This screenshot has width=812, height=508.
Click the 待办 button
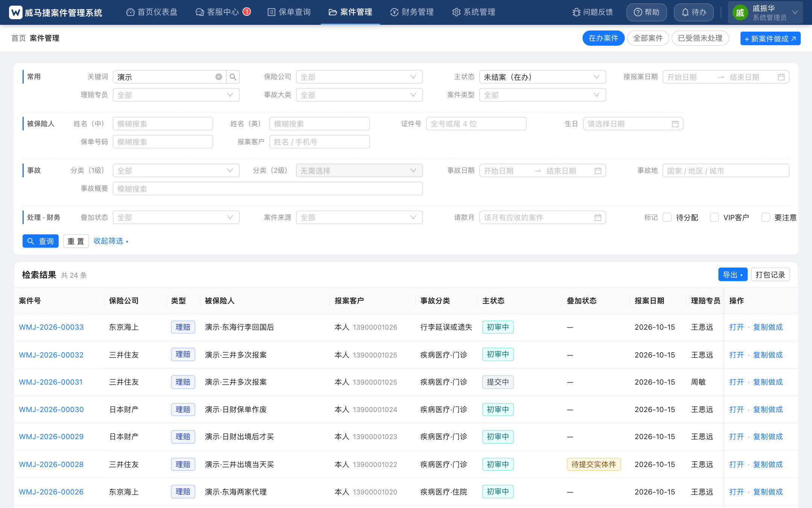pos(694,12)
